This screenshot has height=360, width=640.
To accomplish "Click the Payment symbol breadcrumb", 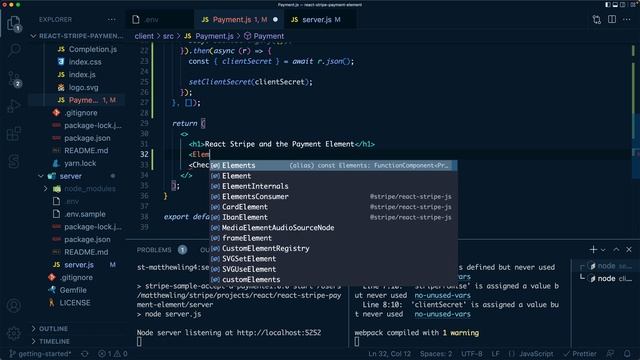I will click(264, 36).
